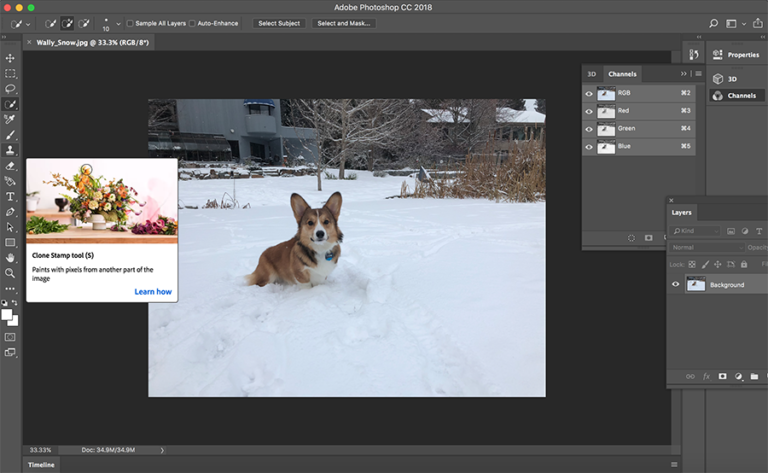Click the New Selection brush mode

click(x=50, y=23)
